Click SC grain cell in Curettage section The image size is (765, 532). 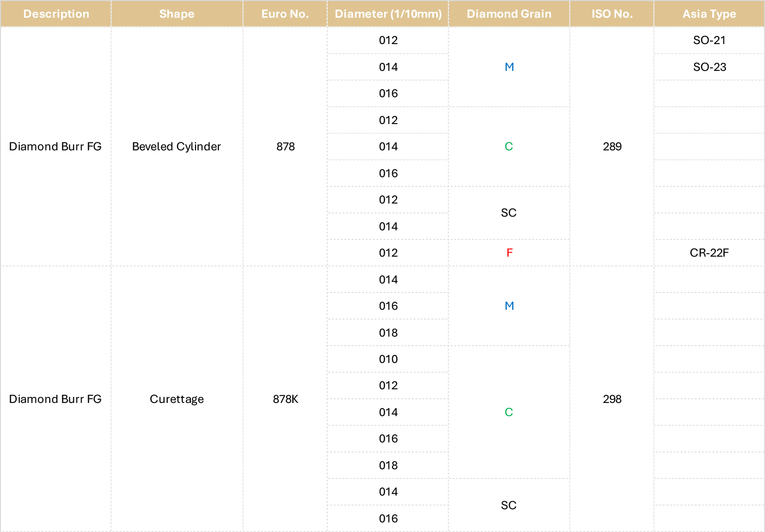pyautogui.click(x=509, y=505)
